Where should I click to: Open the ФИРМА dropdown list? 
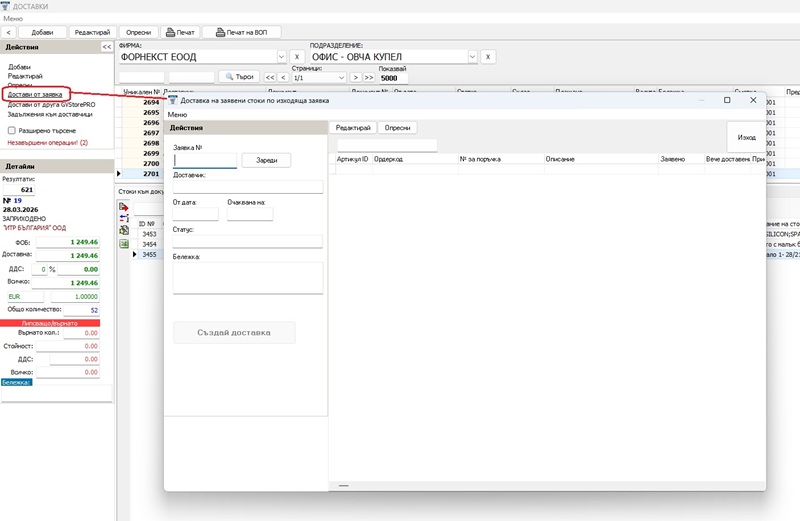pos(278,57)
